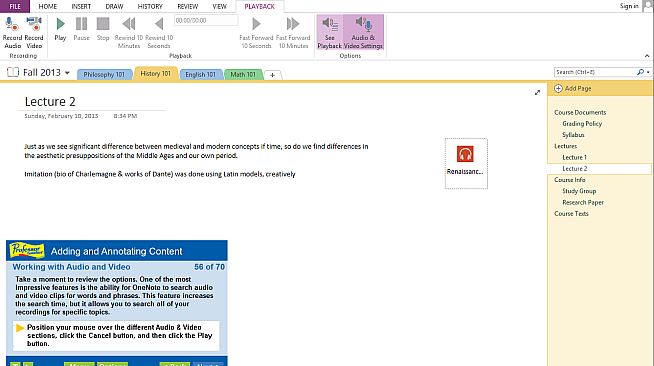This screenshot has width=654, height=366.
Task: Switch to the REVIEW ribbon tab
Action: point(188,6)
